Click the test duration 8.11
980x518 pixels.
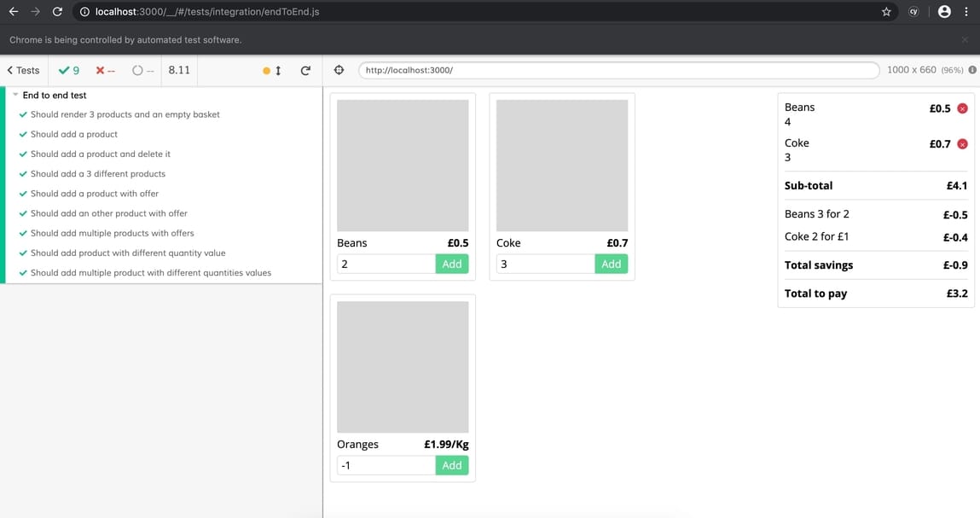point(179,70)
